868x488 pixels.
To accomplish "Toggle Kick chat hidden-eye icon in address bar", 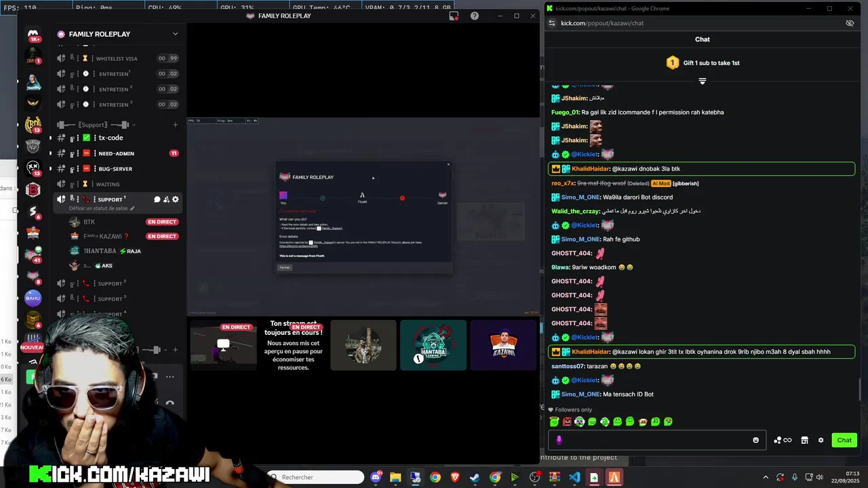I will point(850,23).
